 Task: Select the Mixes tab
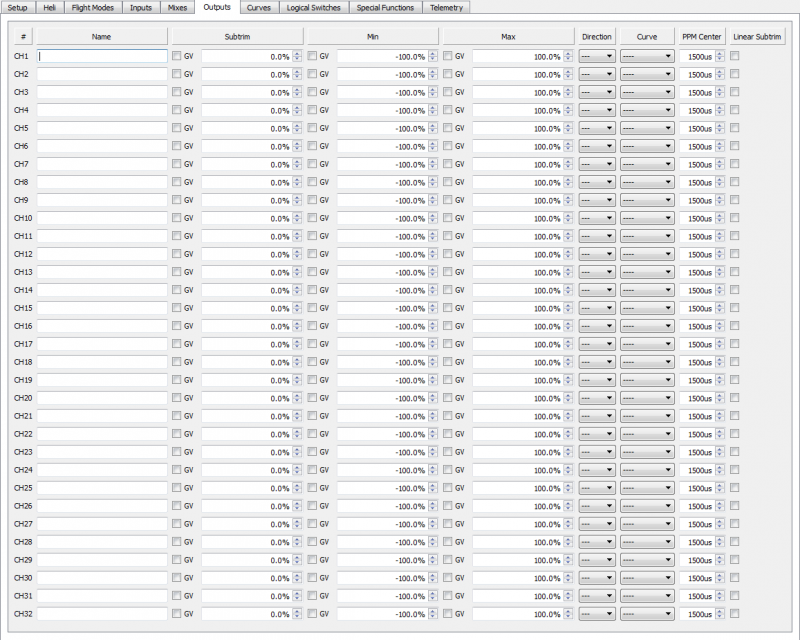177,6
